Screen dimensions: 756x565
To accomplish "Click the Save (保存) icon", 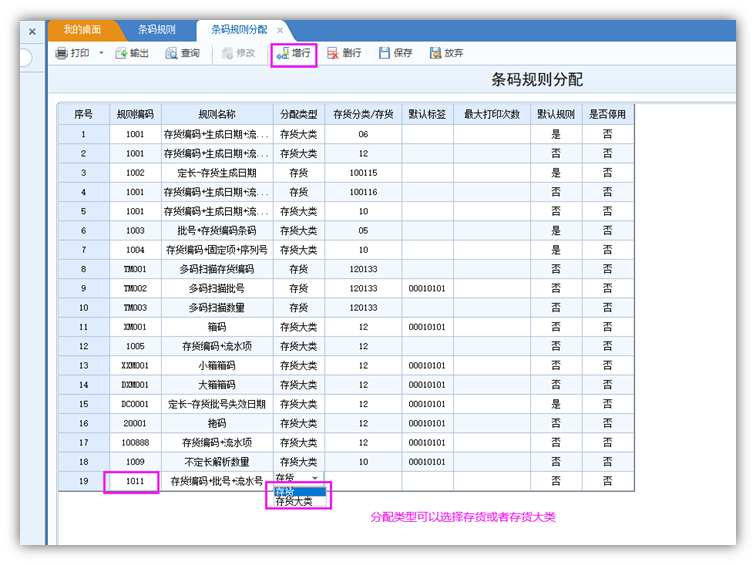I will [x=384, y=54].
